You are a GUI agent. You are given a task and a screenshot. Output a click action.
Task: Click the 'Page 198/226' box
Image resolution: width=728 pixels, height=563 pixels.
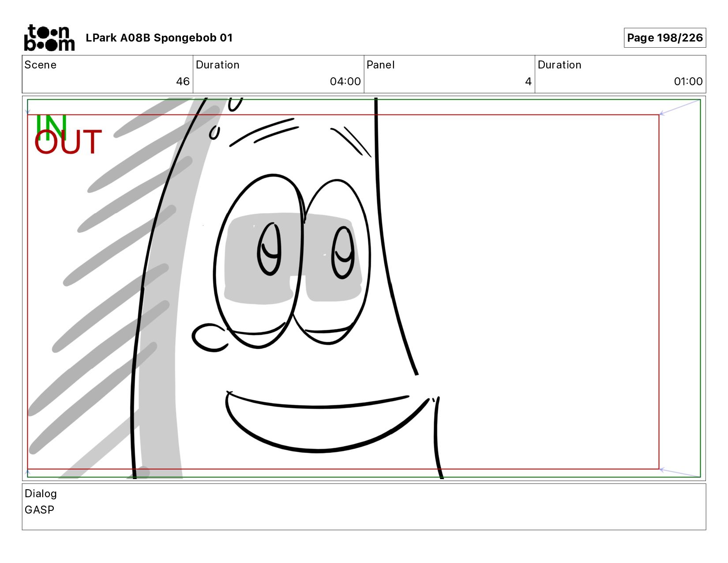pos(665,38)
